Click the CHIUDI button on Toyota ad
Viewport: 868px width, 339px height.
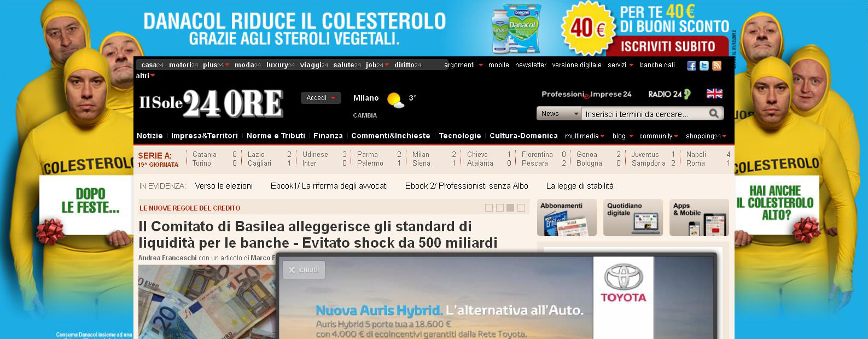click(304, 270)
